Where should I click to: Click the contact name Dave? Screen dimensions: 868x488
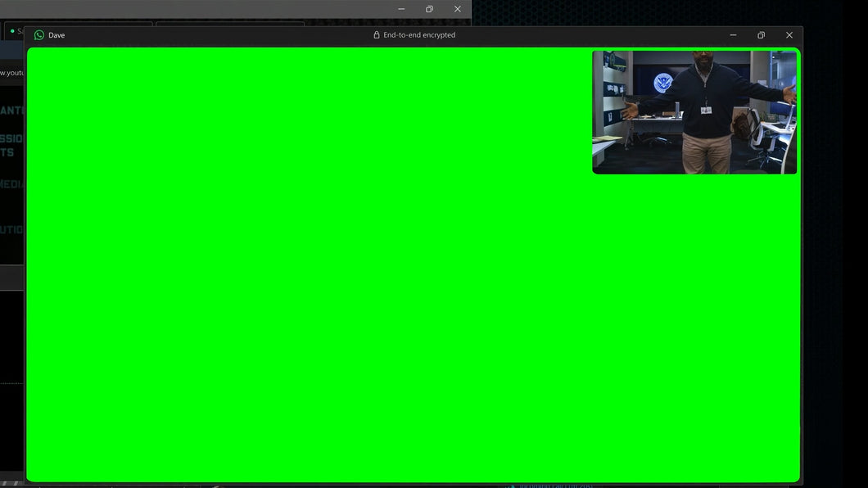[x=57, y=35]
